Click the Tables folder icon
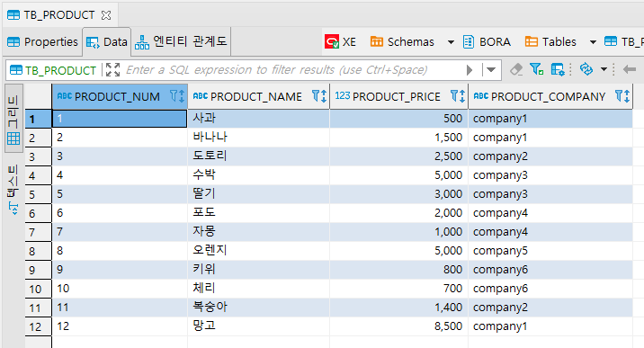 pos(531,42)
